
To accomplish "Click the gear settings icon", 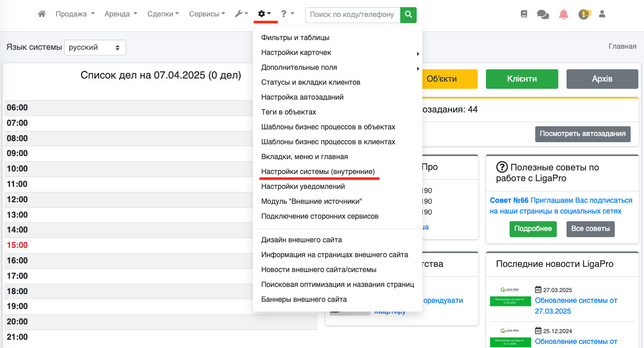I will coord(264,14).
